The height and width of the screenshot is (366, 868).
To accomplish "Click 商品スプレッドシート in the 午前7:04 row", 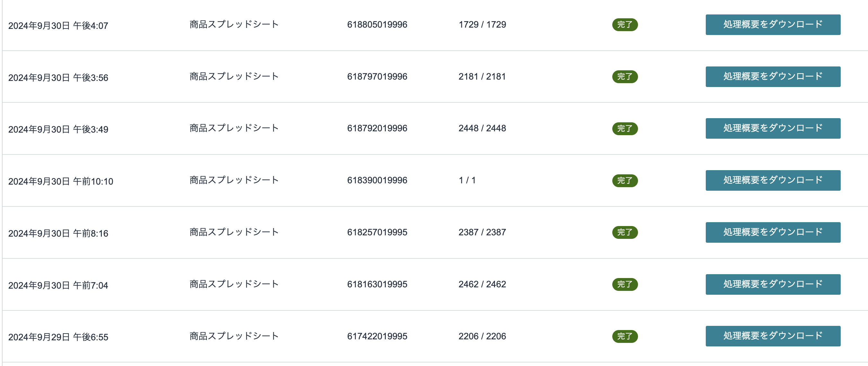I will (x=234, y=284).
